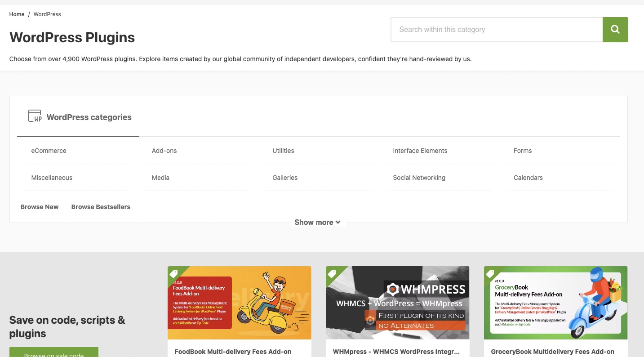Go to Home breadcrumb
The width and height of the screenshot is (644, 357).
point(17,14)
